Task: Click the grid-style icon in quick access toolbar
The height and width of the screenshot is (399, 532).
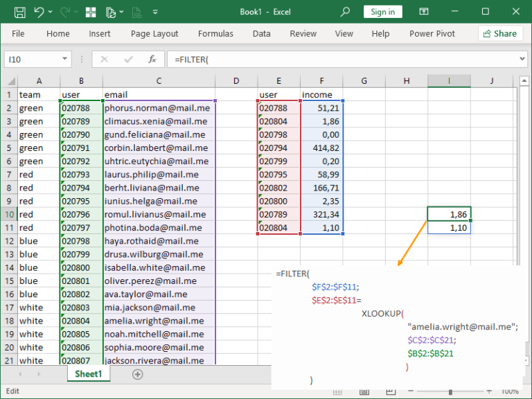Action: pyautogui.click(x=91, y=12)
